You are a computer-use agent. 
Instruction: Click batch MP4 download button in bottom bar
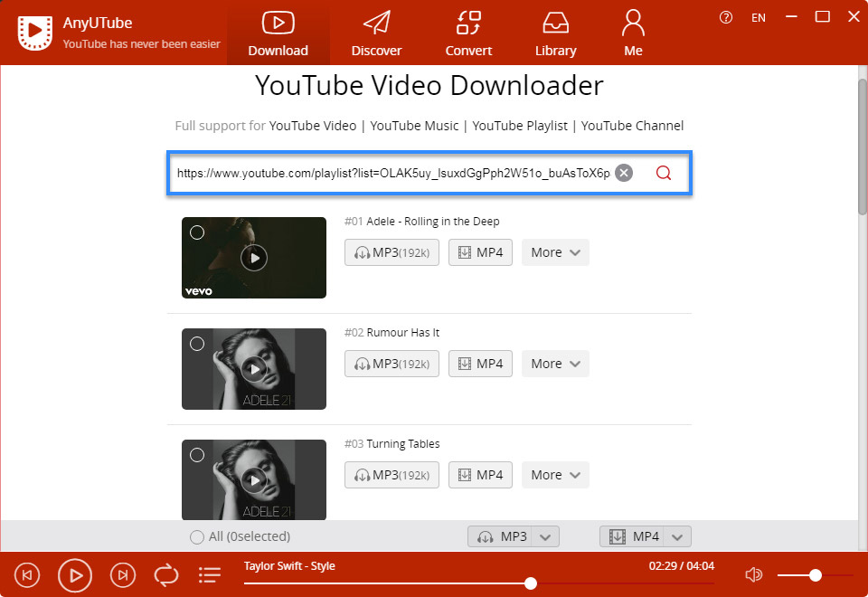coord(632,536)
